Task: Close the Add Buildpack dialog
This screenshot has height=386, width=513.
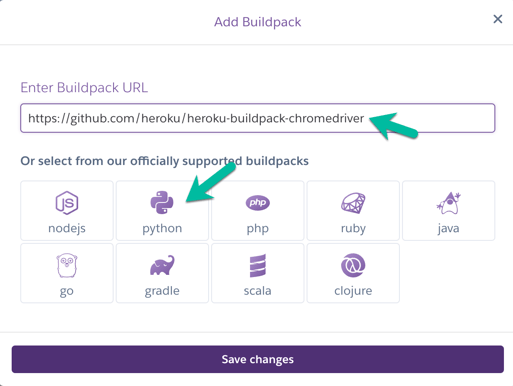Action: pos(498,19)
